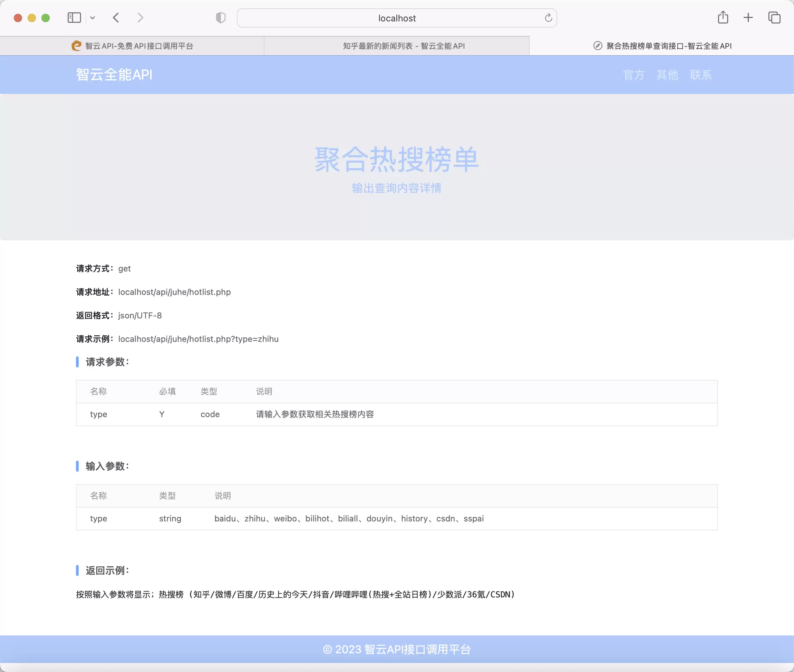Open the 其他 nav menu

668,75
